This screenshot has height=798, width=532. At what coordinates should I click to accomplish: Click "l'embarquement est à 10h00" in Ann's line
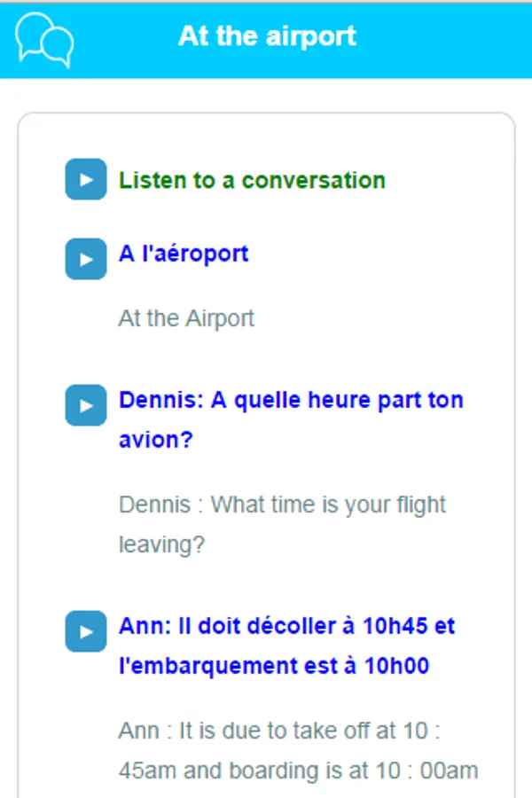click(274, 666)
